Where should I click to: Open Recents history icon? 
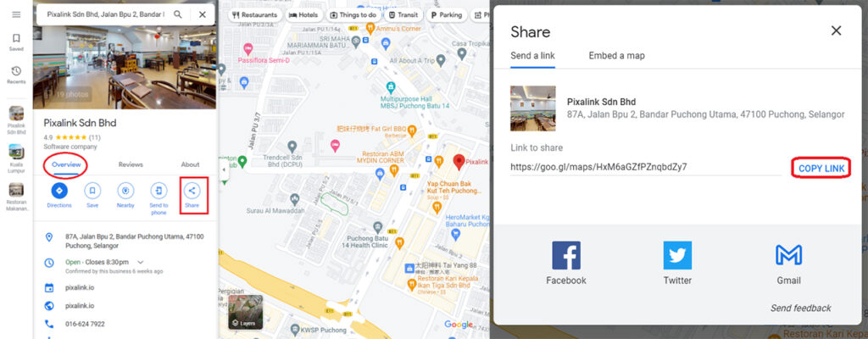[16, 71]
